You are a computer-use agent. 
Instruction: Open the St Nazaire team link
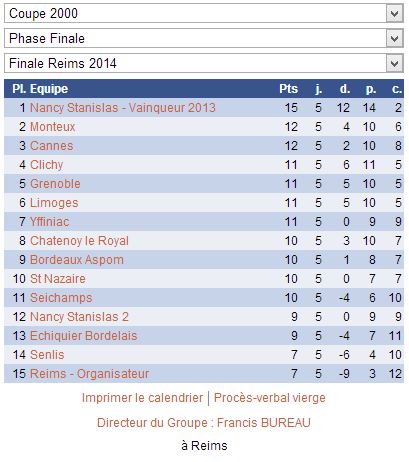coord(58,279)
